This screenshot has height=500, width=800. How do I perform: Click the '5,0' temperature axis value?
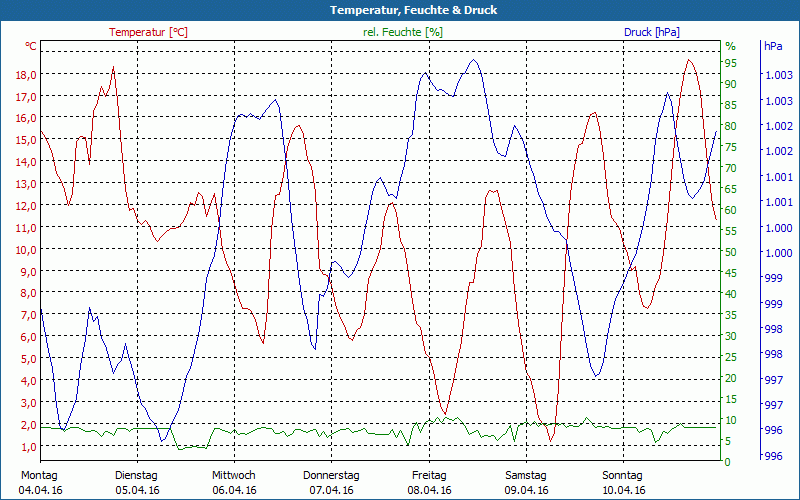click(x=29, y=359)
